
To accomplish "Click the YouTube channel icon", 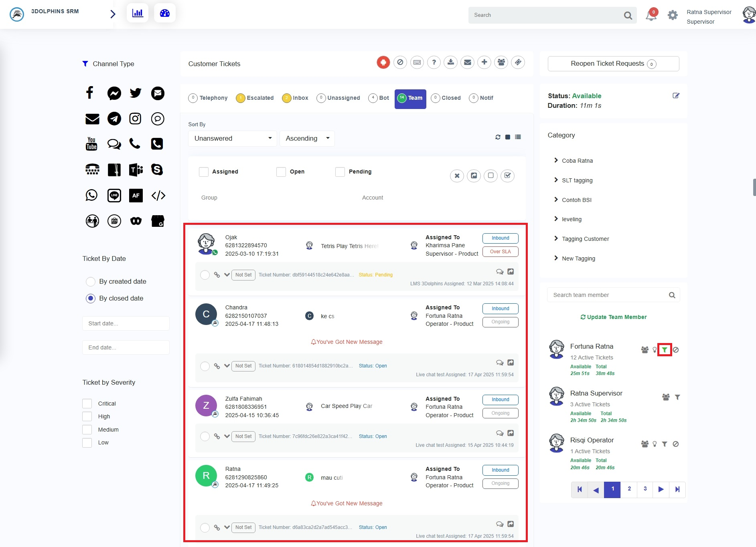I will [92, 144].
